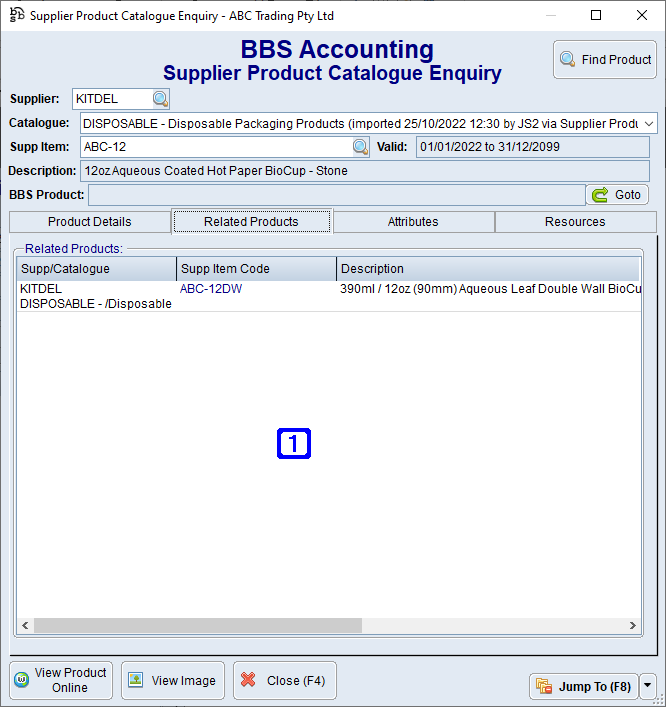
Task: Click the Description field text
Action: click(216, 171)
